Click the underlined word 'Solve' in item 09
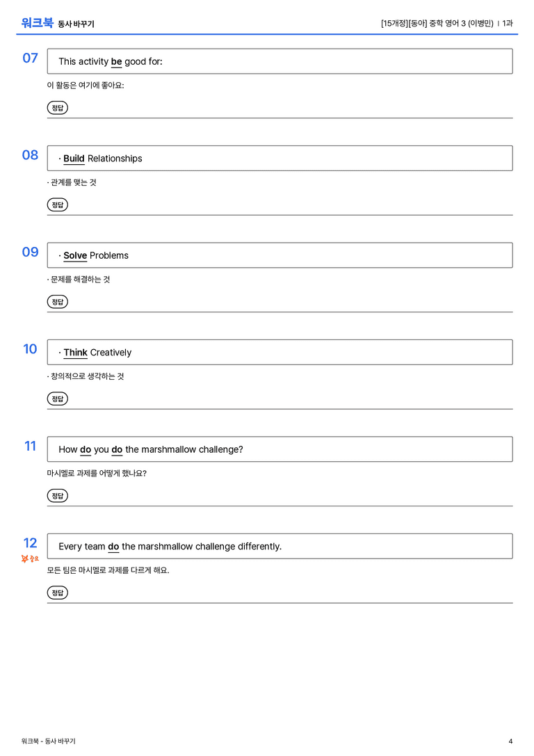This screenshot has width=534, height=756. [75, 255]
